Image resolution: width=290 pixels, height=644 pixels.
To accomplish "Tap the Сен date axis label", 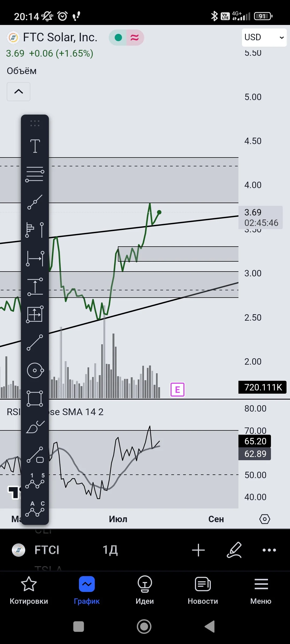I will [216, 519].
